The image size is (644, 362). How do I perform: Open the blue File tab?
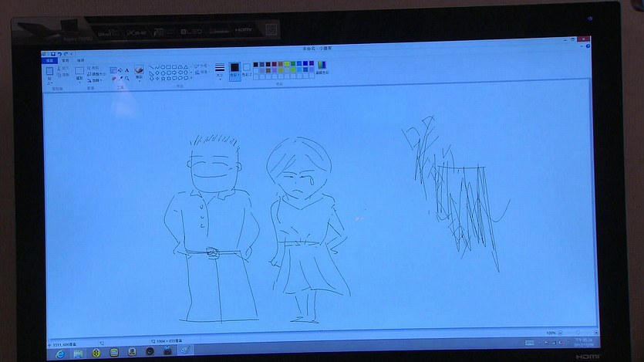(50, 59)
